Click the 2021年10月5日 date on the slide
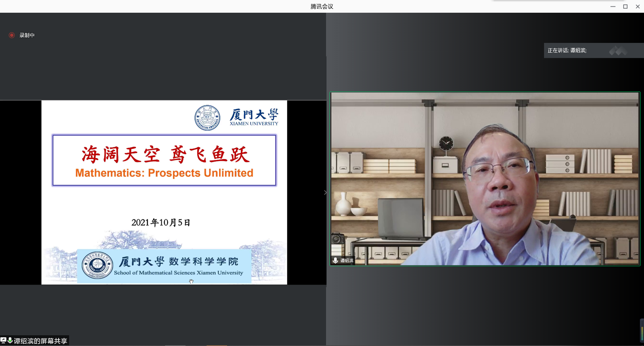Screen dimensions: 644x346 pos(161,222)
